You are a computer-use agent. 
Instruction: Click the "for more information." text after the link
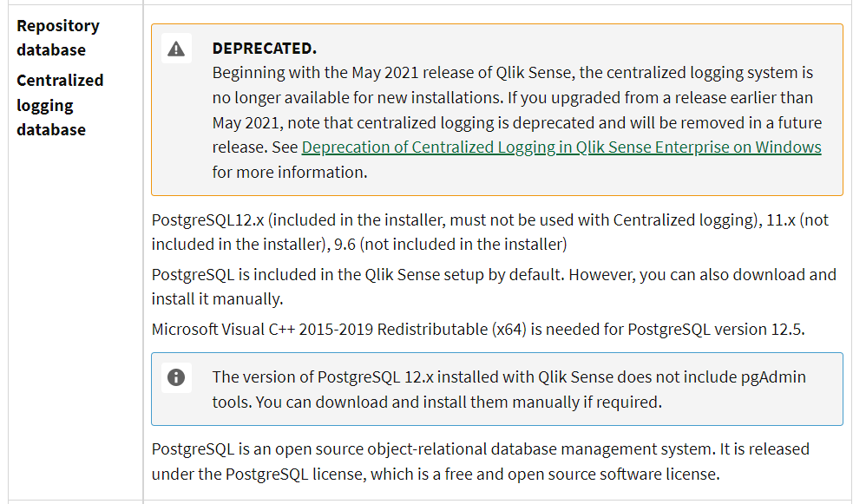(289, 172)
